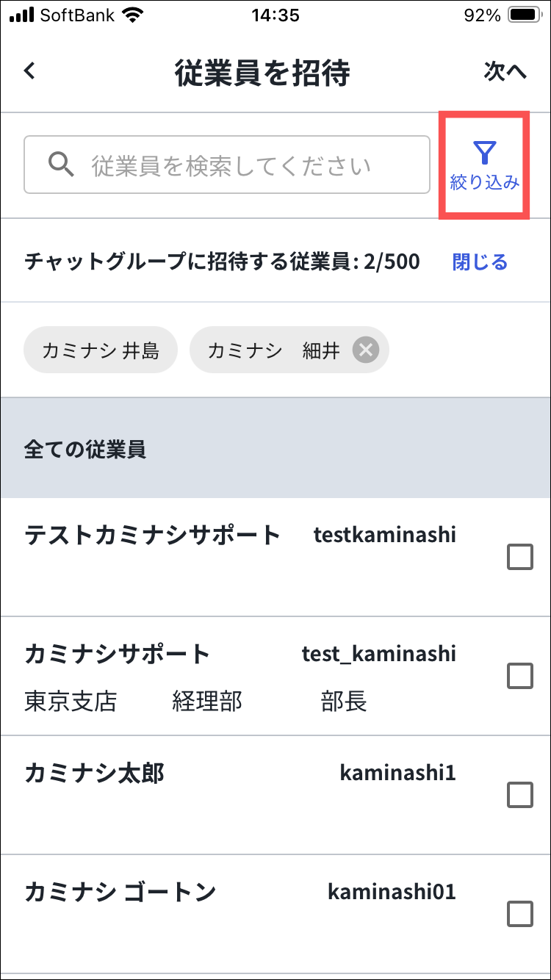This screenshot has width=551, height=980.
Task: Tap the back arrow icon
Action: [29, 71]
